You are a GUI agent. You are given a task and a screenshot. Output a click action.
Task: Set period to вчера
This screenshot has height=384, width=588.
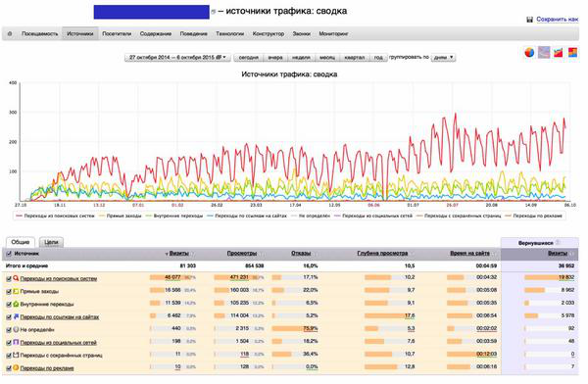point(275,58)
